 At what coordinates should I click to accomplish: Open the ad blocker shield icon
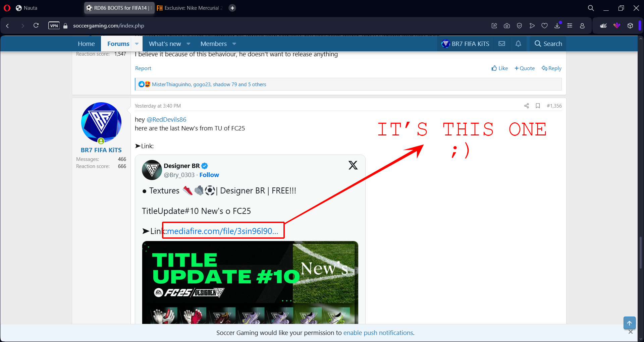pos(519,25)
